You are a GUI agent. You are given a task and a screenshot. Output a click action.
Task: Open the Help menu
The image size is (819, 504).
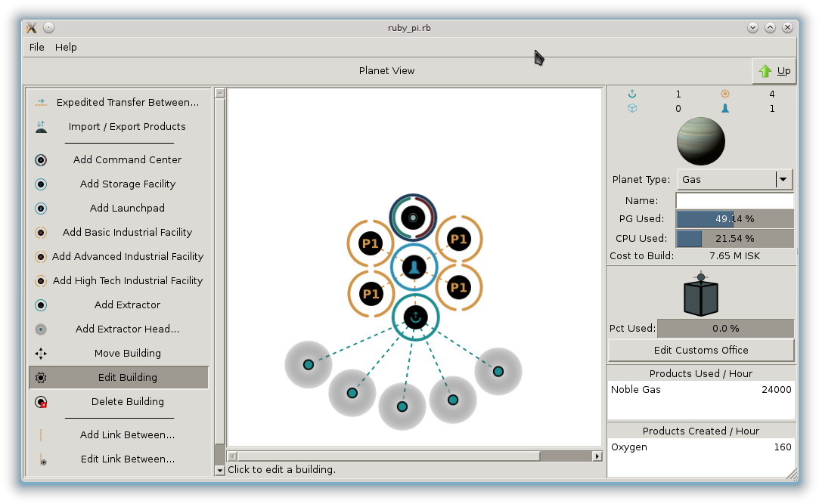(x=66, y=47)
